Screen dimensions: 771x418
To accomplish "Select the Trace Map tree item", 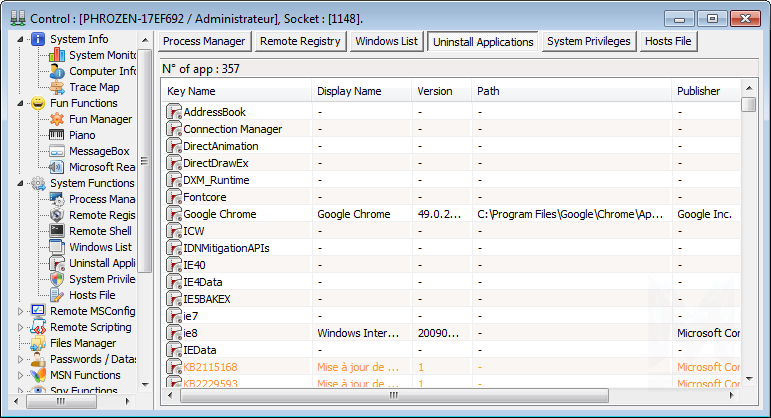I will tap(94, 87).
